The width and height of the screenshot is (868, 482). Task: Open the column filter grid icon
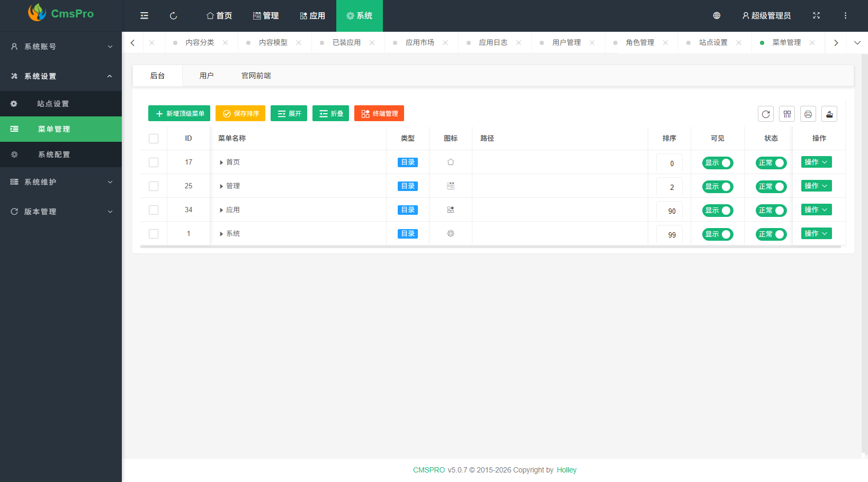(787, 114)
